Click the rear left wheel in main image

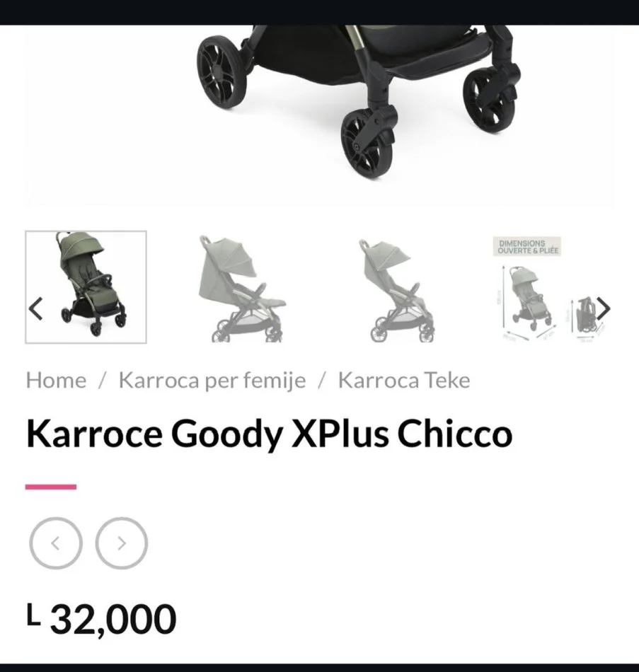221,71
